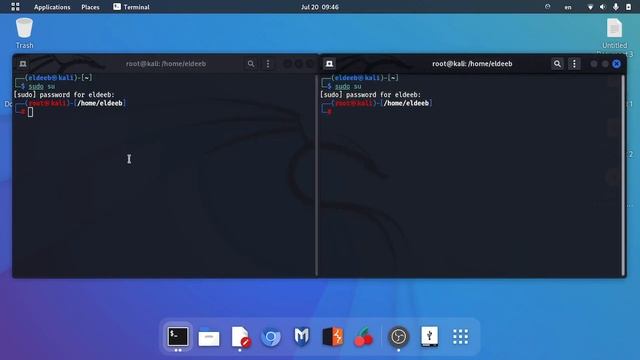This screenshot has height=360, width=640.
Task: Open the network status indicator
Action: tap(590, 7)
